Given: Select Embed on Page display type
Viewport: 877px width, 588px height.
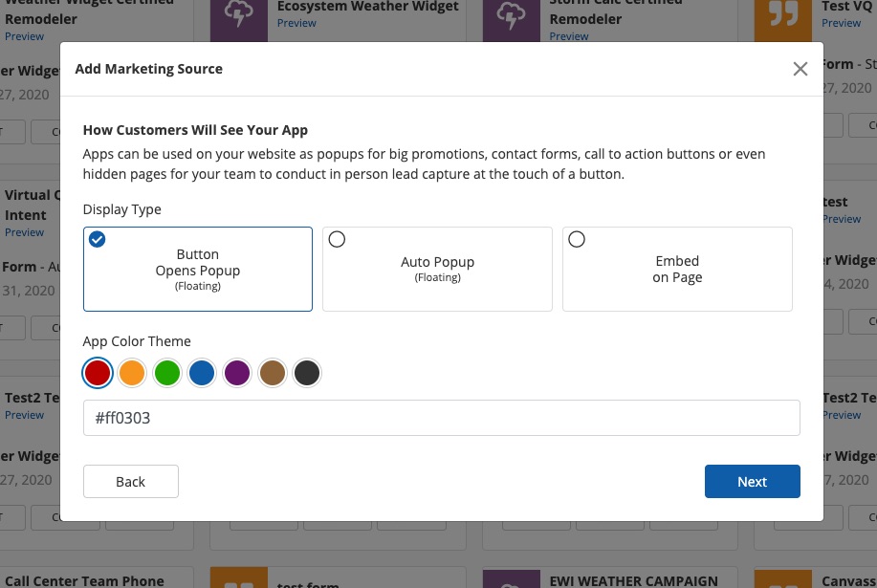Looking at the screenshot, I should (677, 269).
